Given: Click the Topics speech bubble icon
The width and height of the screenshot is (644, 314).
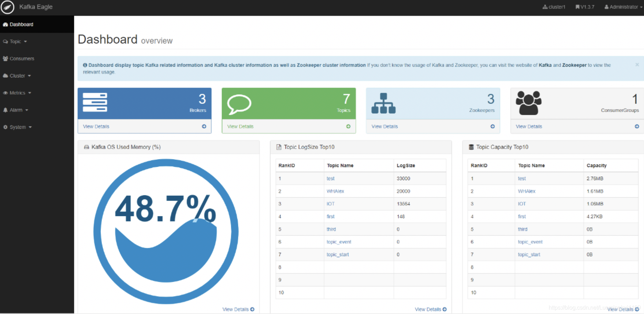Looking at the screenshot, I should (239, 104).
